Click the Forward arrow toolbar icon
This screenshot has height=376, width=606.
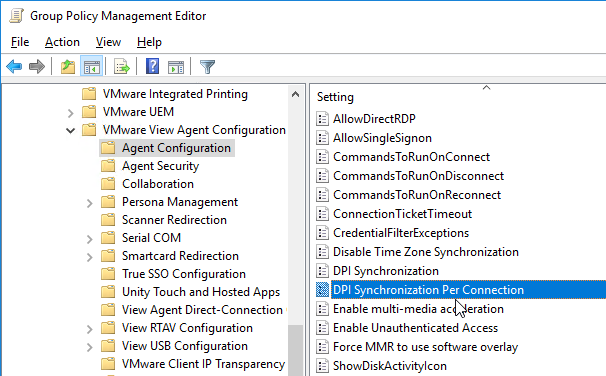point(37,66)
